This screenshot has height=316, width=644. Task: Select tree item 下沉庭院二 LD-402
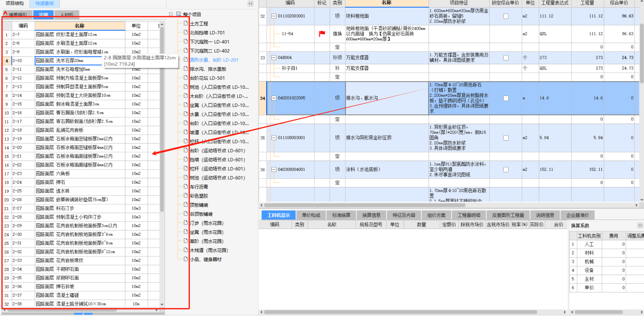209,51
